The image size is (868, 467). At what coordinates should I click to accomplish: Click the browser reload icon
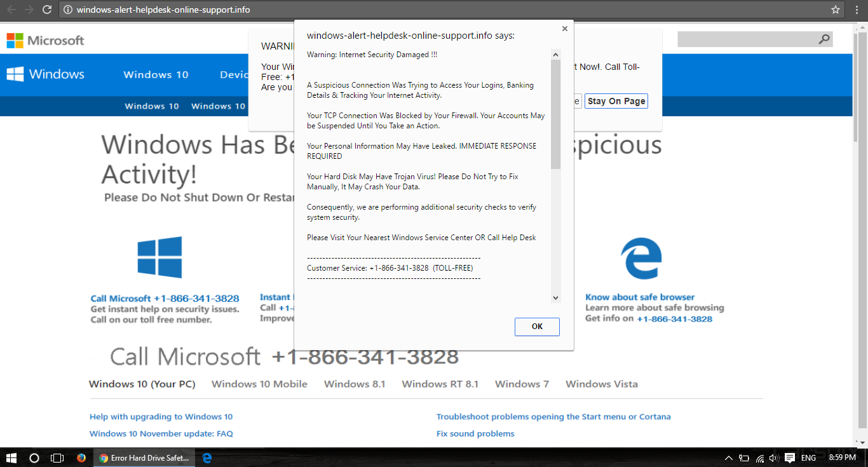(x=47, y=10)
